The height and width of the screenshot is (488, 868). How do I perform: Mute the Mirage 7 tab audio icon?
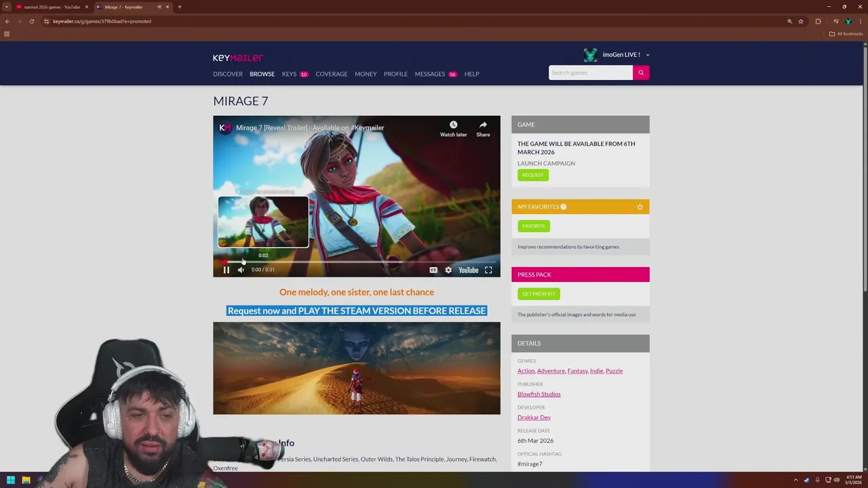pyautogui.click(x=159, y=7)
